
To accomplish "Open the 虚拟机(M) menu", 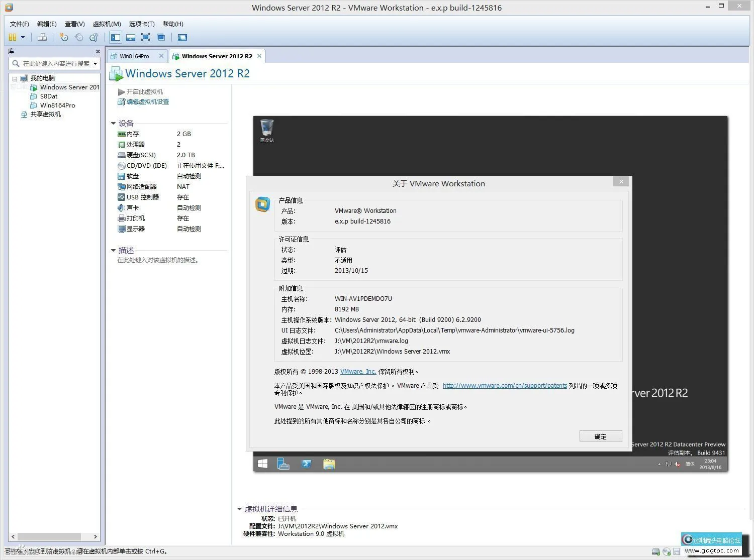I will point(107,24).
